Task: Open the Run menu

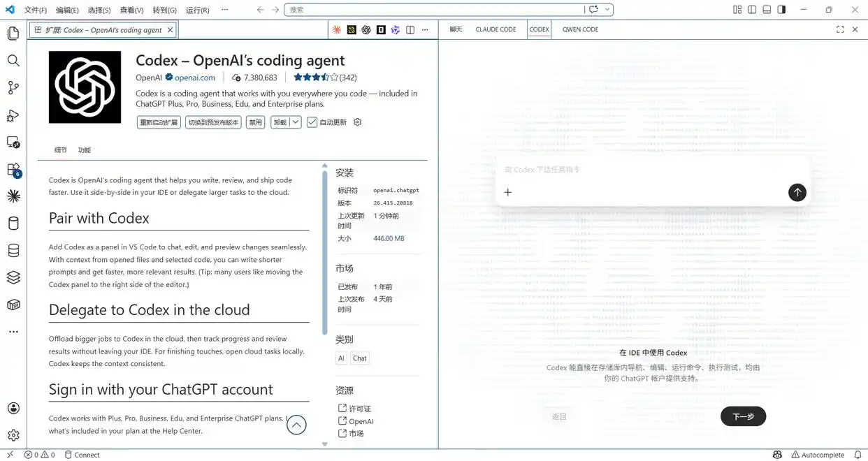Action: point(197,10)
